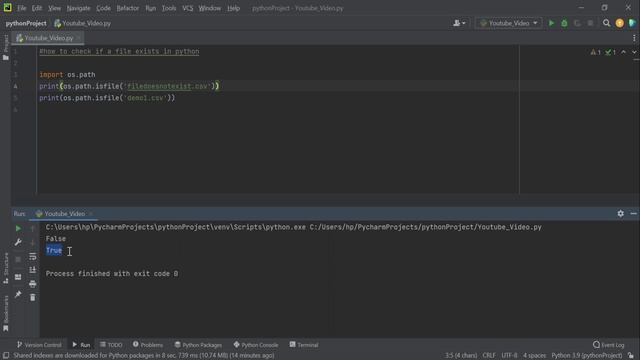Open the TODO tool window

coord(111,345)
